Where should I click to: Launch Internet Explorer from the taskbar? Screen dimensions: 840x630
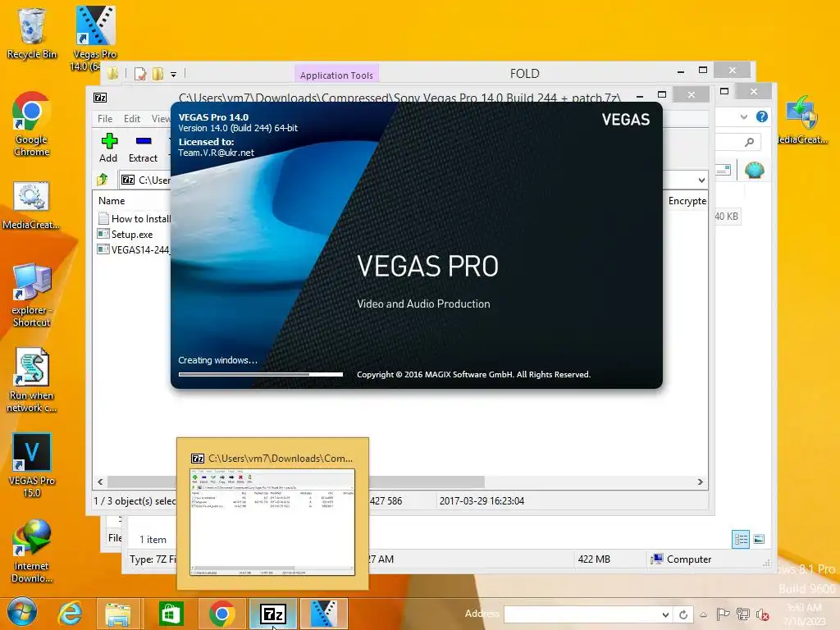pyautogui.click(x=70, y=614)
